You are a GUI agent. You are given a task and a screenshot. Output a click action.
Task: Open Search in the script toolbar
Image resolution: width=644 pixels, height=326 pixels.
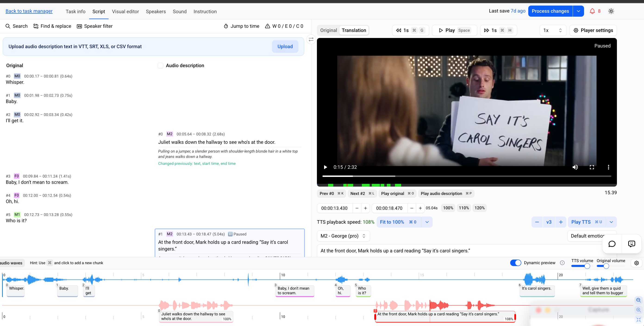(16, 26)
